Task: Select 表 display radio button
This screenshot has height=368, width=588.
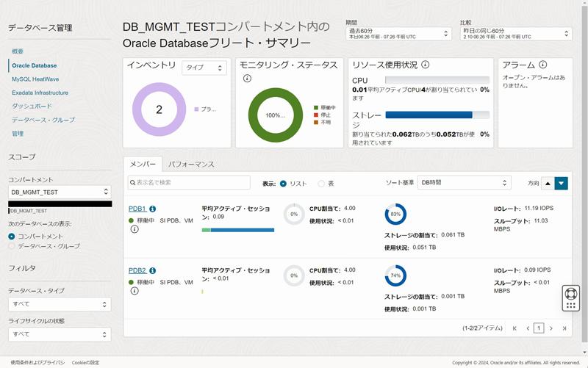Action: click(x=321, y=184)
